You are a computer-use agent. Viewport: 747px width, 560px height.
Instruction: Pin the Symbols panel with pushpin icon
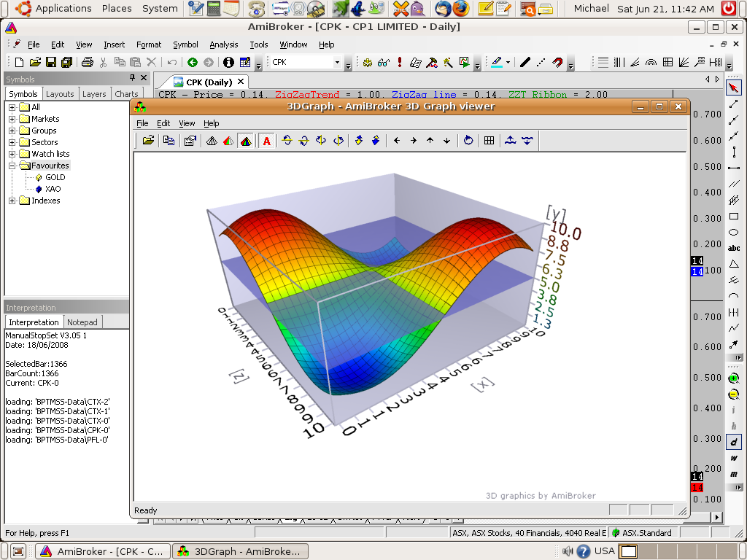click(132, 77)
